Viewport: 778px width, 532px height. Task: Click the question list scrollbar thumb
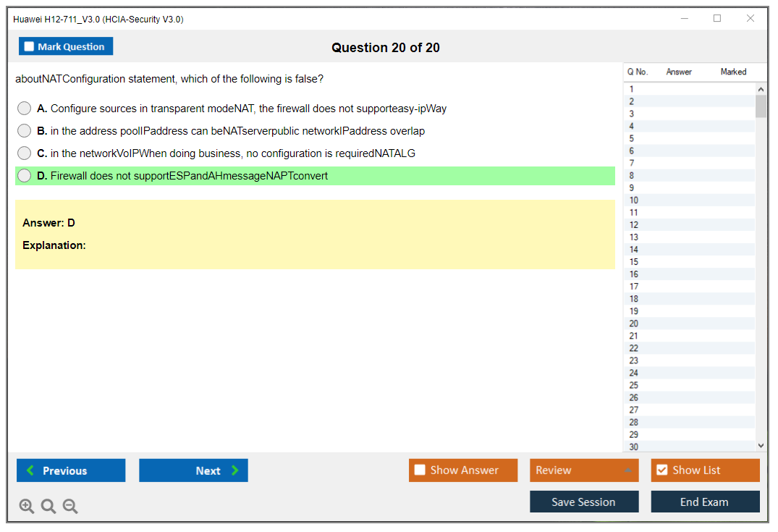(761, 106)
